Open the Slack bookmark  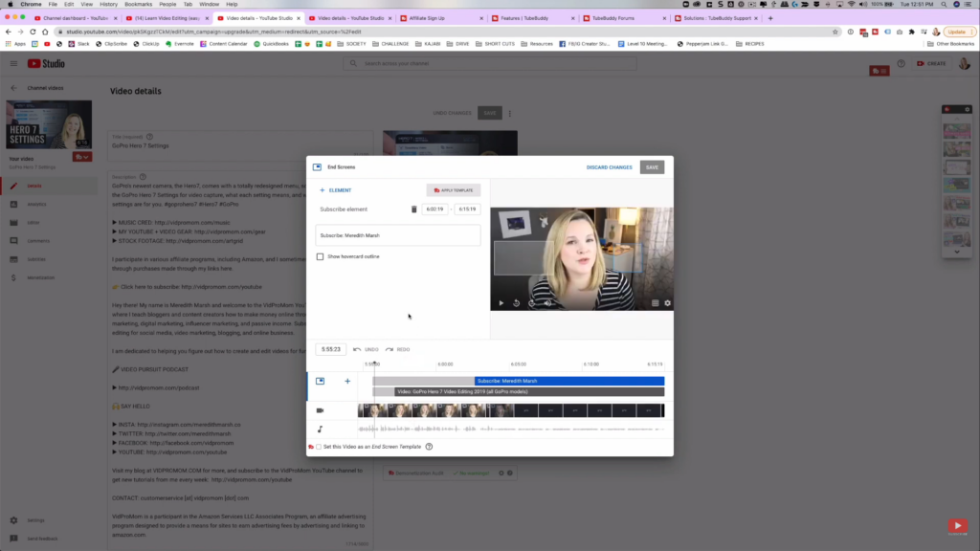coord(78,44)
